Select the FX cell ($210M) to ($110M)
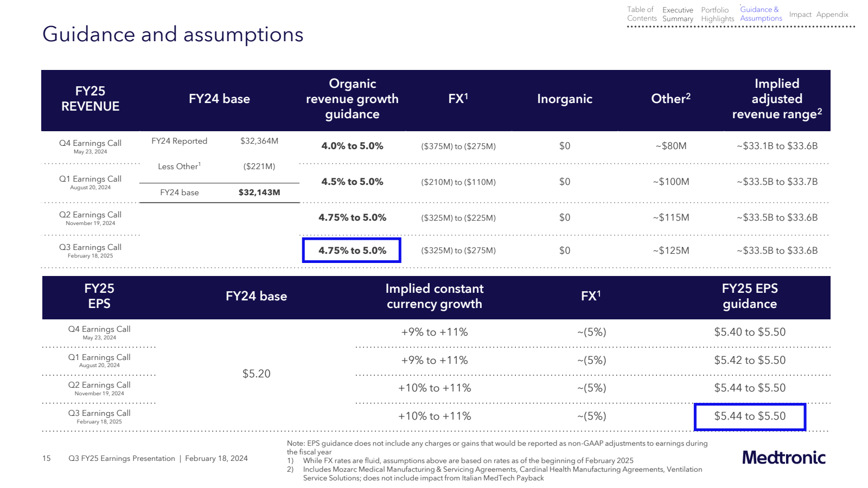The height and width of the screenshot is (488, 868). (458, 182)
